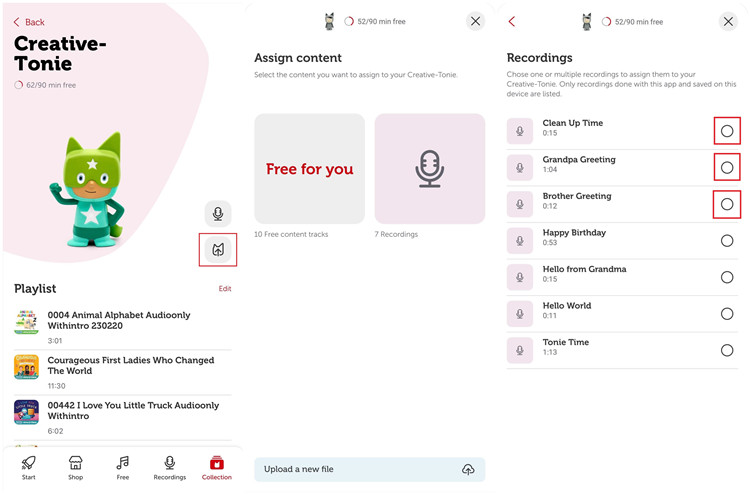Switch to the Start tab
Image resolution: width=750 pixels, height=494 pixels.
pos(28,468)
